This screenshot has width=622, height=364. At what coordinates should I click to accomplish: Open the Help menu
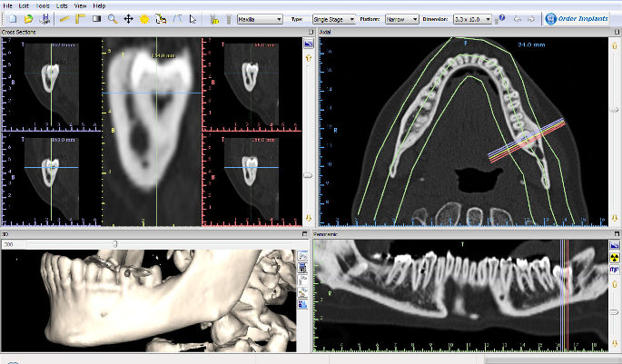99,6
